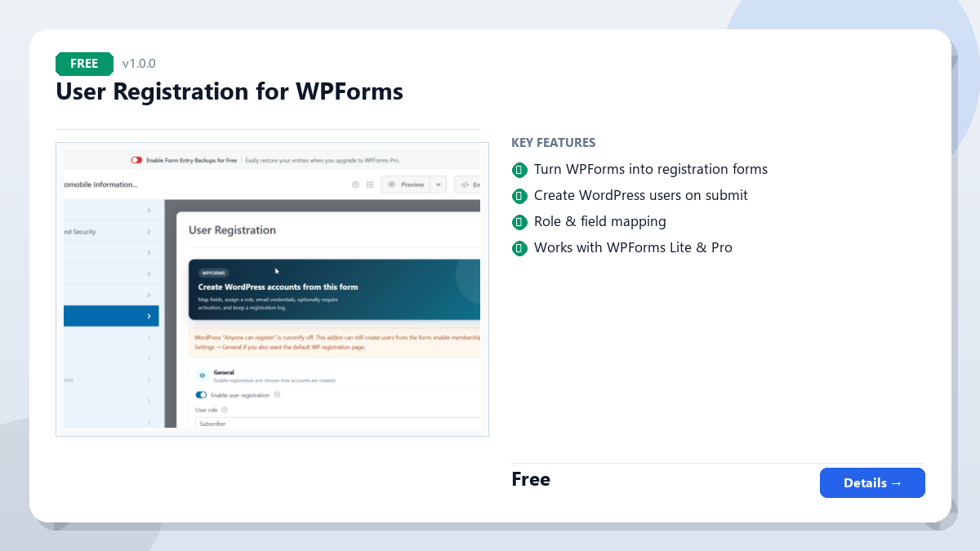Click the KEY FEATURES heading
Image resolution: width=980 pixels, height=551 pixels.
[553, 143]
